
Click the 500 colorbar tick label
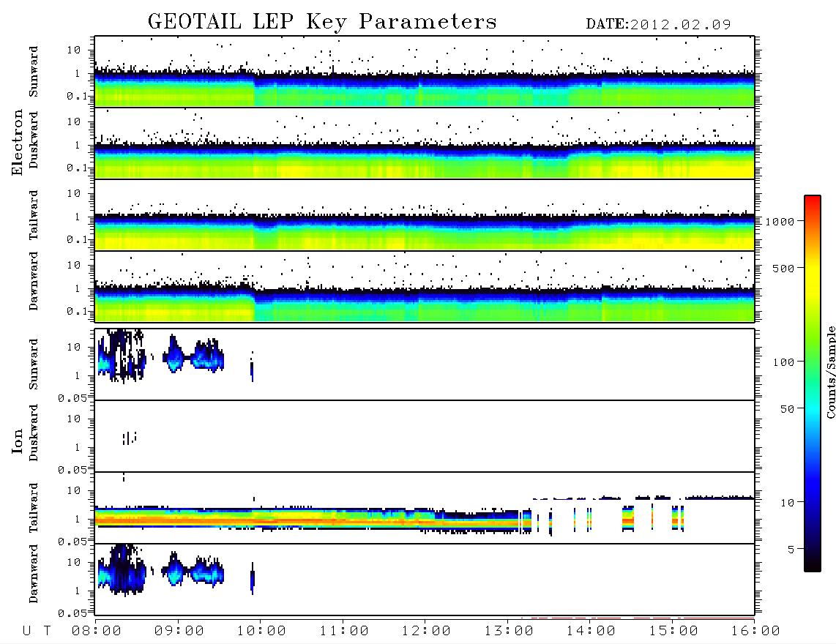[x=784, y=269]
